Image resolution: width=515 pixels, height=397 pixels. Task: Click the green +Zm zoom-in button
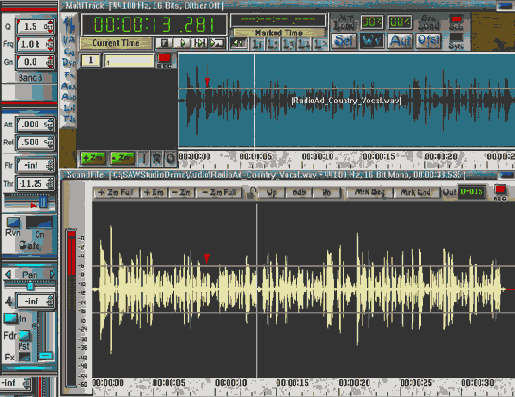coord(93,158)
